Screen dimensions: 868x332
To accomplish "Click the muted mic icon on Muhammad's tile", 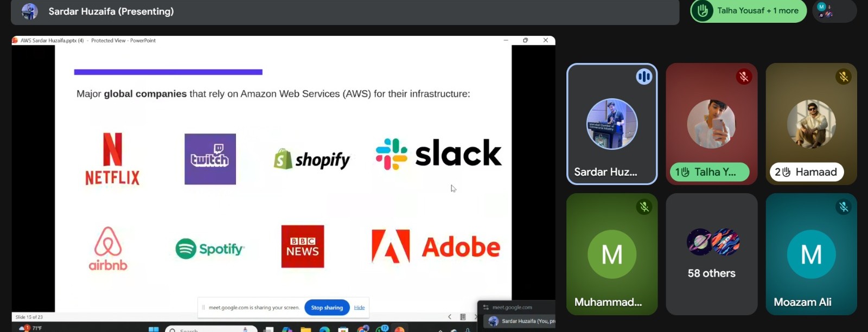I will pyautogui.click(x=644, y=207).
